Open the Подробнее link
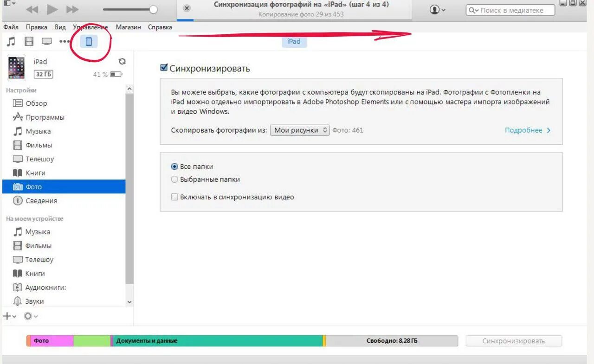The height and width of the screenshot is (364, 594). (528, 130)
